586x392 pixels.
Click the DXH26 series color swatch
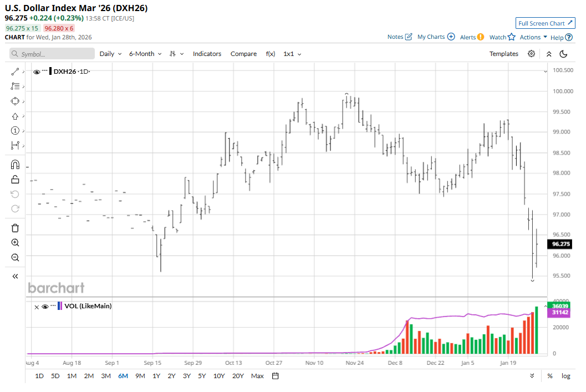[x=50, y=72]
